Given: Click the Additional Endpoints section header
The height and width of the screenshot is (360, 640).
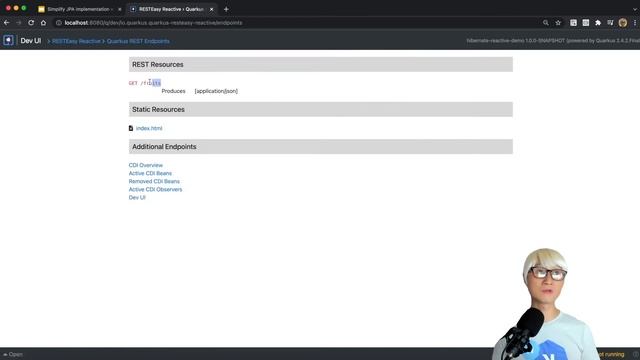Looking at the screenshot, I should [x=321, y=147].
